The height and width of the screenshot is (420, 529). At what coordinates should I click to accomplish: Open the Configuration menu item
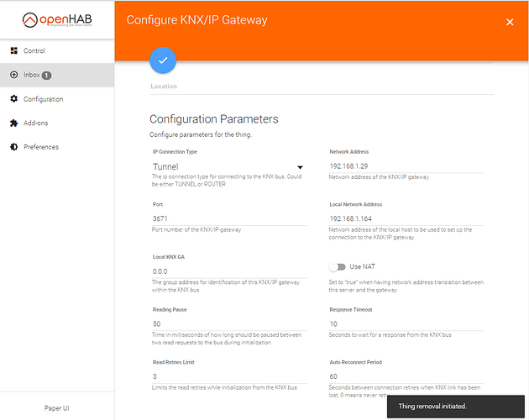point(57,99)
